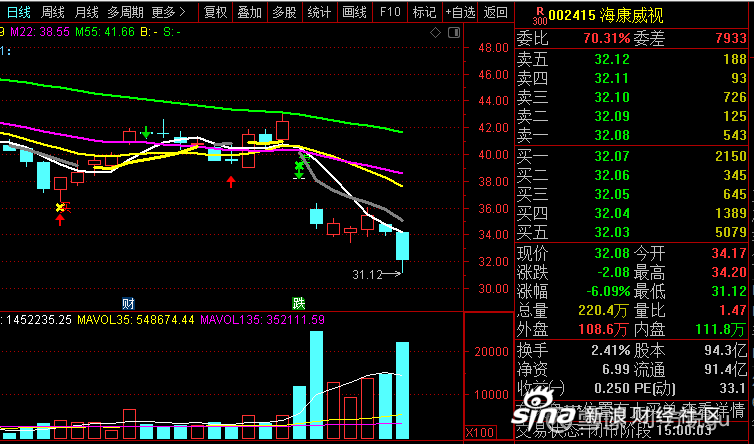Image resolution: width=754 pixels, height=444 pixels.
Task: Click the green 跌 marker on chart
Action: coord(299,304)
